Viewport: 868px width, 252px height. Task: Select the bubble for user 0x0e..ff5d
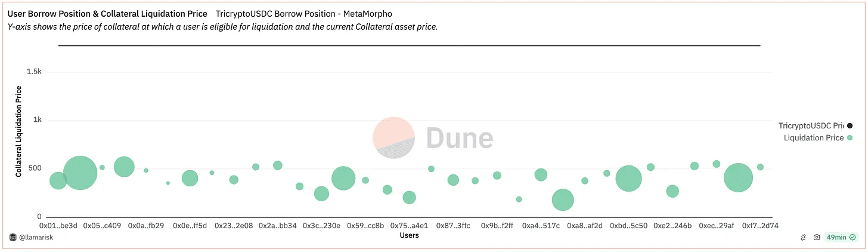[190, 178]
